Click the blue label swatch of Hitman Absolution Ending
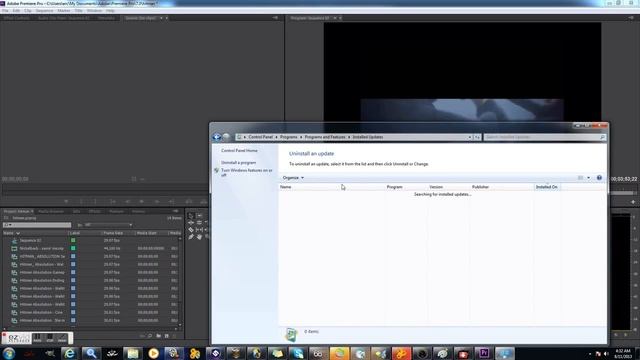This screenshot has height=360, width=640. coord(73,280)
